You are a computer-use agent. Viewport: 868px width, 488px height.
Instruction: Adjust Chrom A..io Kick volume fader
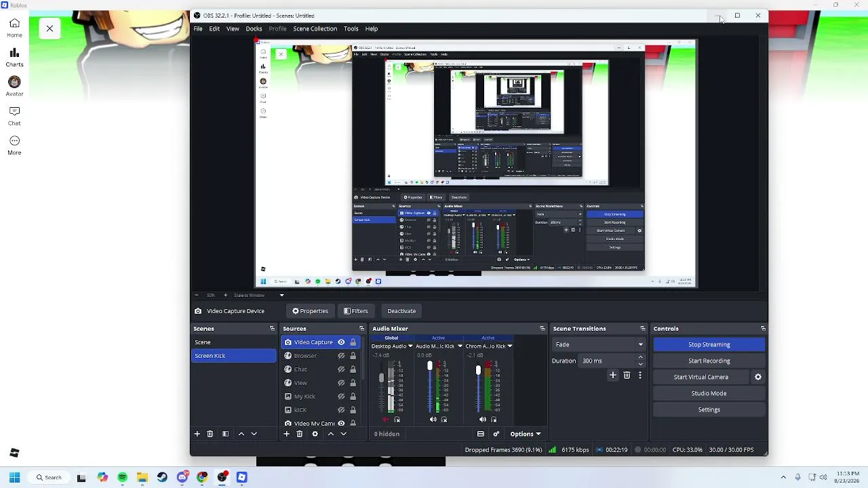[x=478, y=370]
